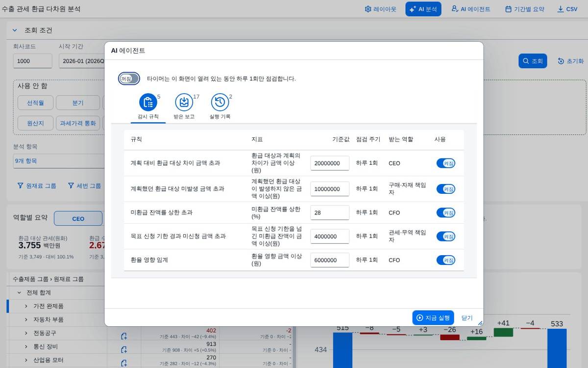
Task: Switch to 실행 기록 tab label
Action: (x=220, y=117)
